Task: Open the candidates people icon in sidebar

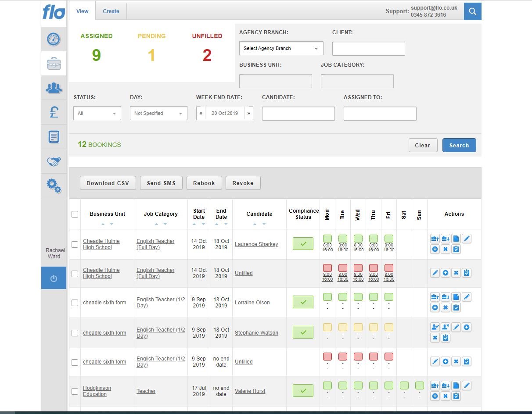Action: [54, 88]
